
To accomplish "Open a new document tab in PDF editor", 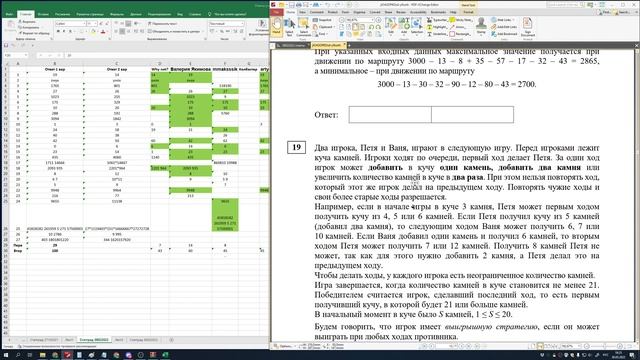I will (x=350, y=45).
